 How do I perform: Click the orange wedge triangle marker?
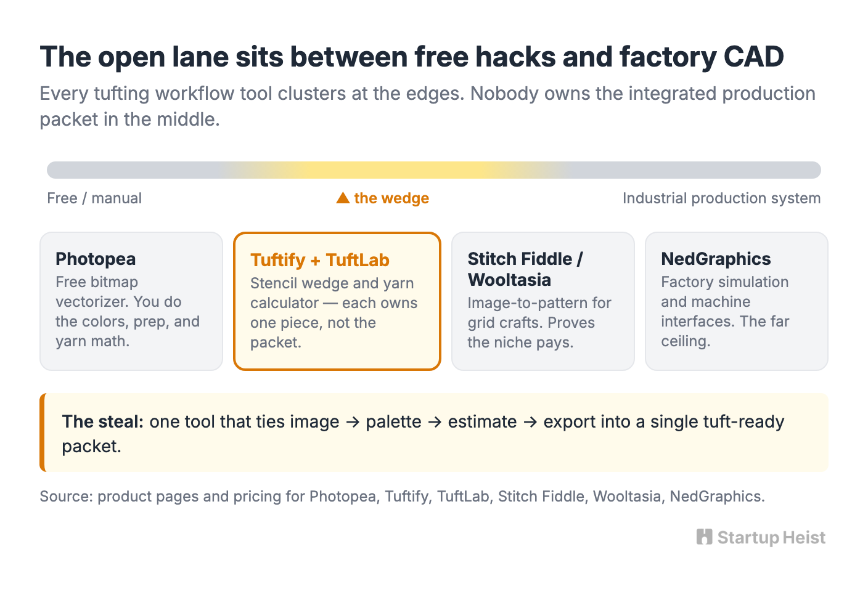[343, 198]
